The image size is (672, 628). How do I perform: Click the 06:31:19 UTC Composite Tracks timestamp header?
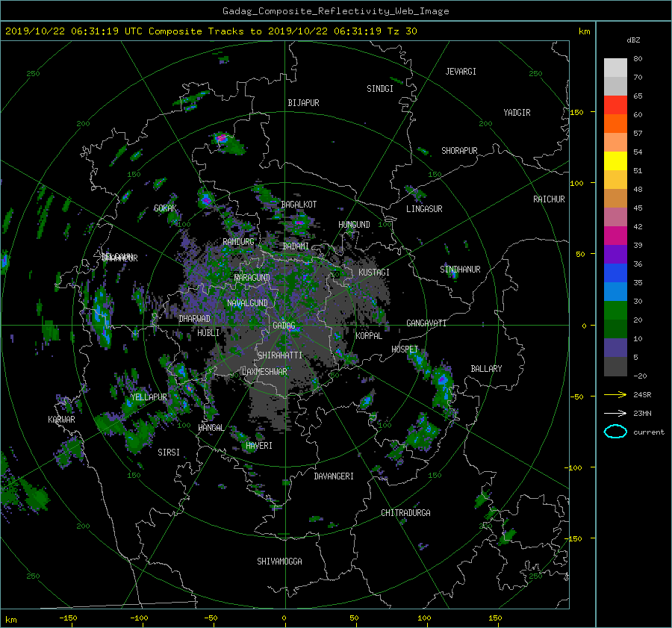click(211, 31)
